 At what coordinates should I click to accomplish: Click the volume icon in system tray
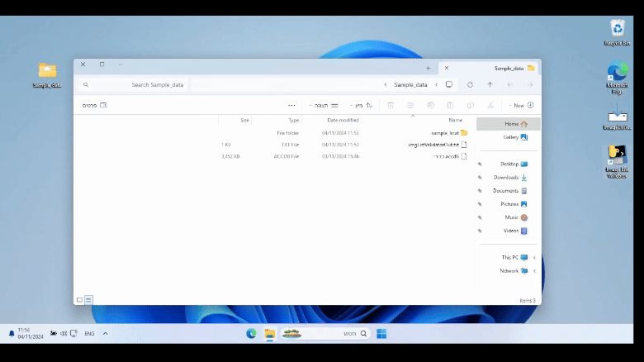pos(64,334)
